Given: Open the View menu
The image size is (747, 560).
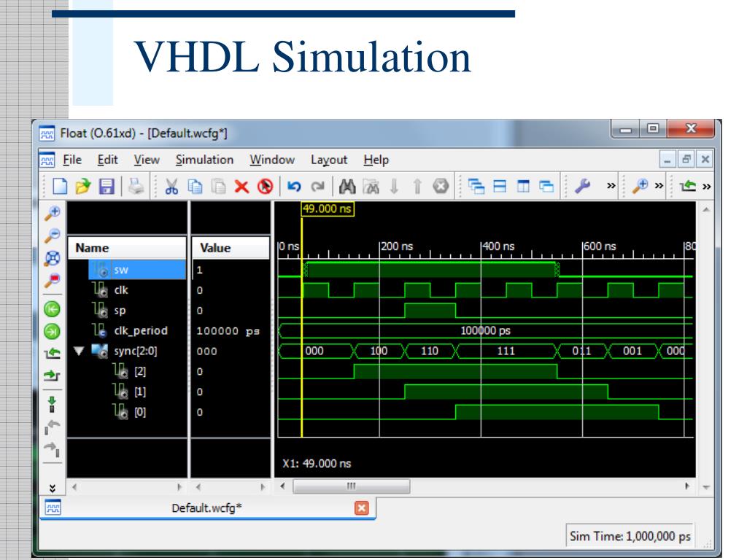Looking at the screenshot, I should (147, 160).
